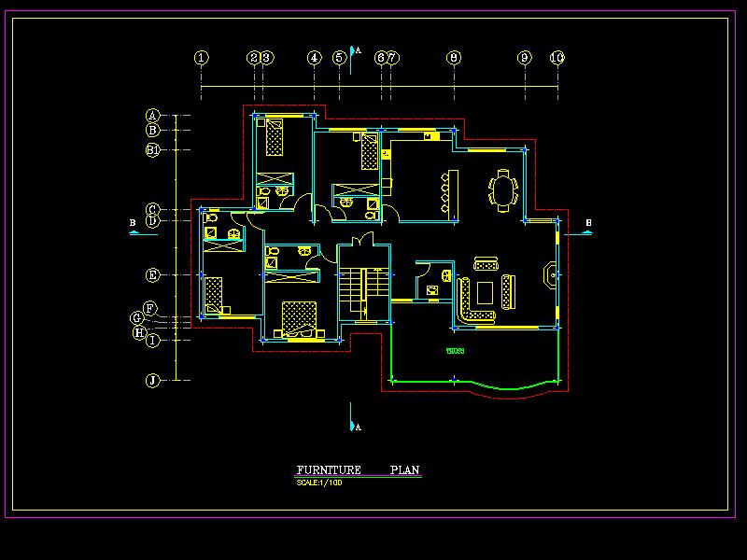Click grid bubble number 1
This screenshot has height=560, width=747.
click(x=202, y=58)
